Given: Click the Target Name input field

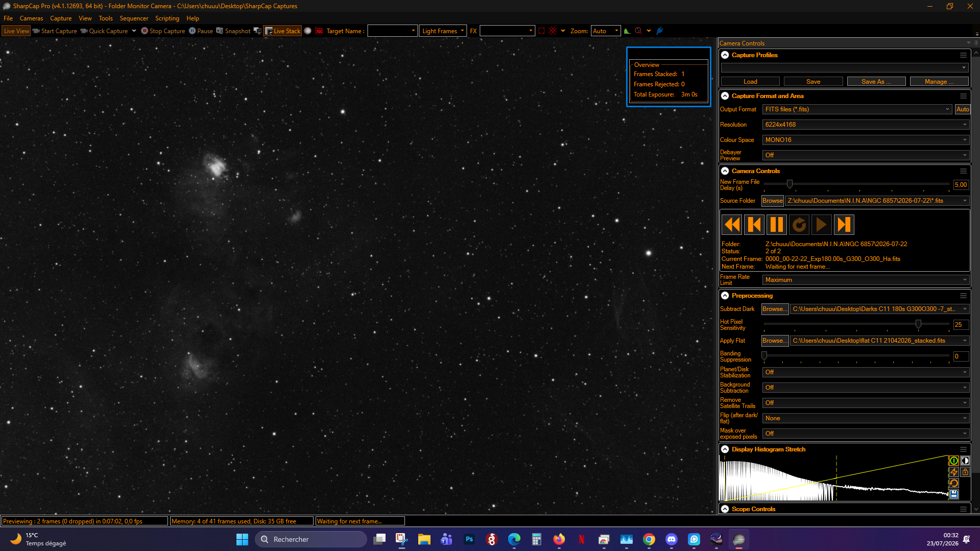Looking at the screenshot, I should coord(392,31).
